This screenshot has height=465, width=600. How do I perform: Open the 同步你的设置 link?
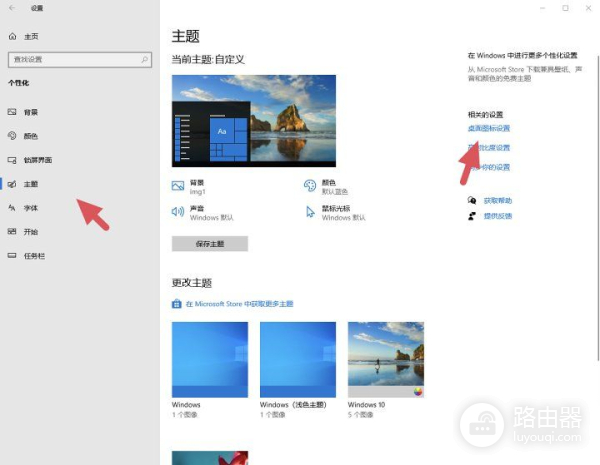489,167
